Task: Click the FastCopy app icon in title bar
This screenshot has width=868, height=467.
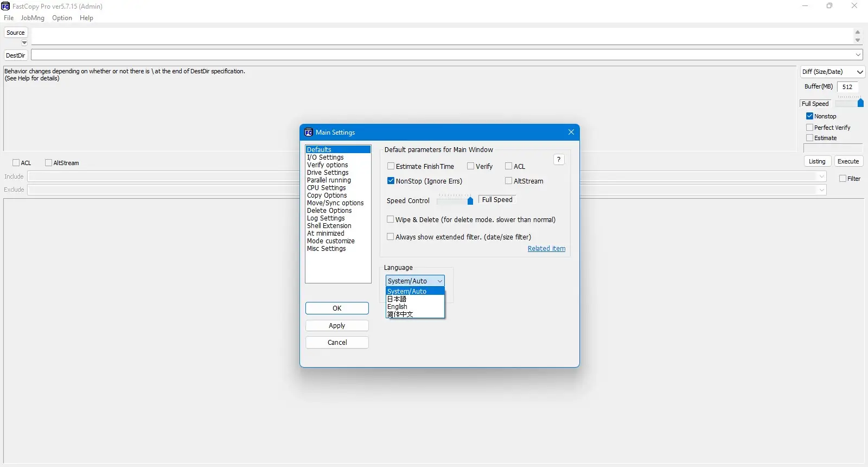Action: click(5, 7)
